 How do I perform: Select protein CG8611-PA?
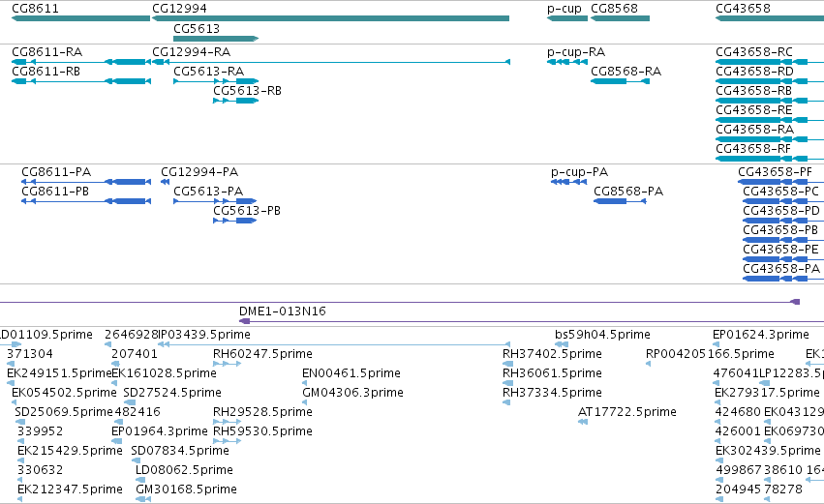click(86, 182)
